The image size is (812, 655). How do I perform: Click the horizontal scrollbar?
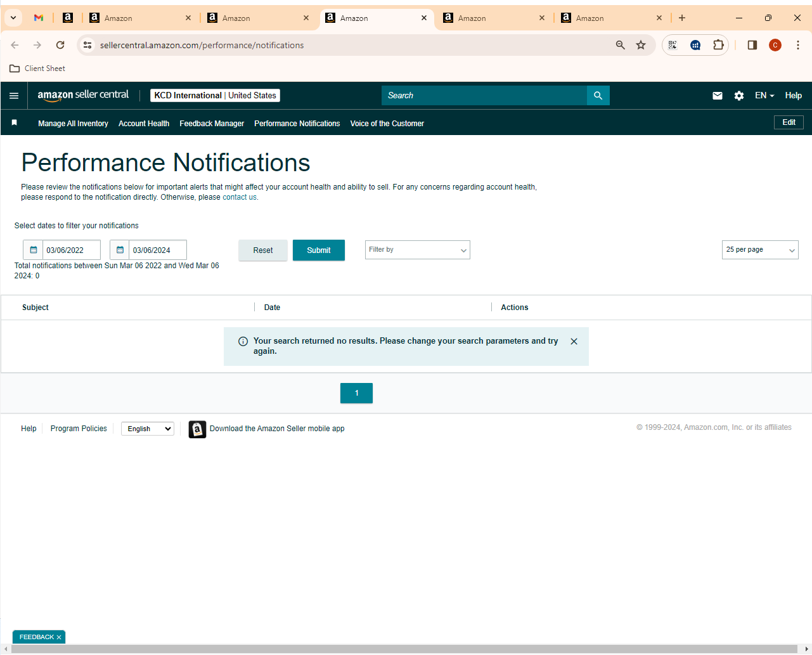coord(404,649)
